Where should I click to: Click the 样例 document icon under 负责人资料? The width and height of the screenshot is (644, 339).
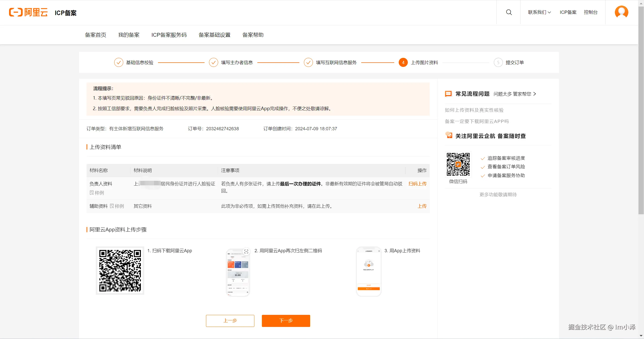click(x=92, y=193)
